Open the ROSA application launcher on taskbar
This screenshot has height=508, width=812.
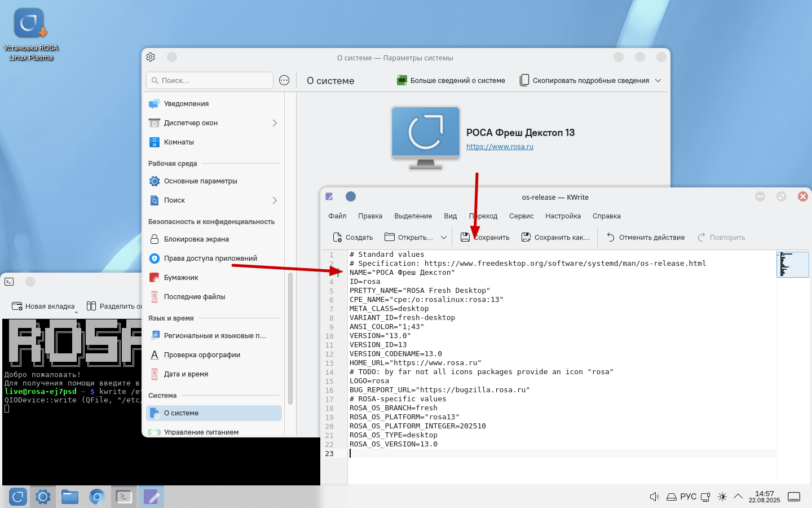[18, 497]
